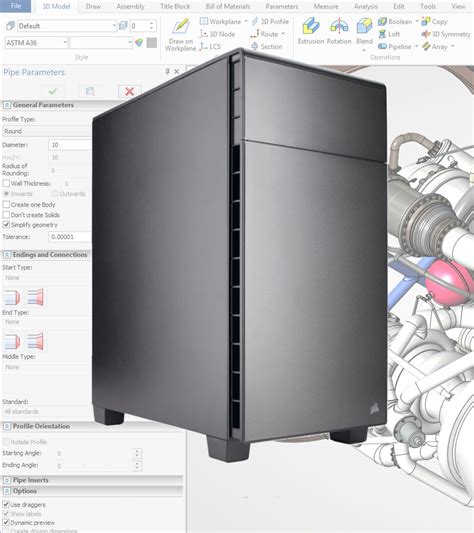
Task: Collapse the General Parameters section
Action: 7,105
